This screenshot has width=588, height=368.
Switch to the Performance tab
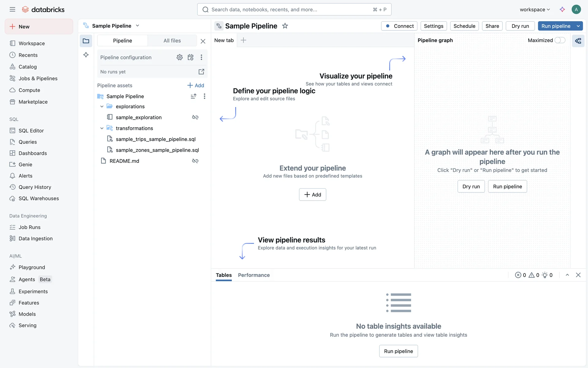coord(254,275)
